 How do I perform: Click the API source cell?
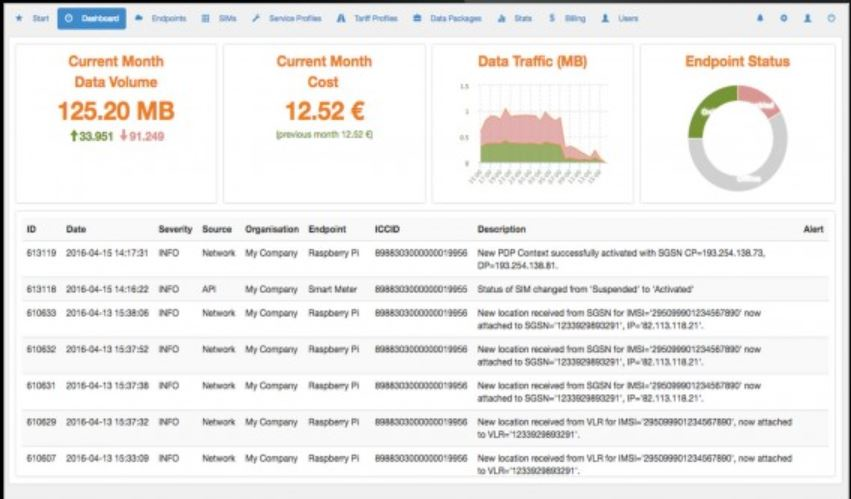(209, 289)
